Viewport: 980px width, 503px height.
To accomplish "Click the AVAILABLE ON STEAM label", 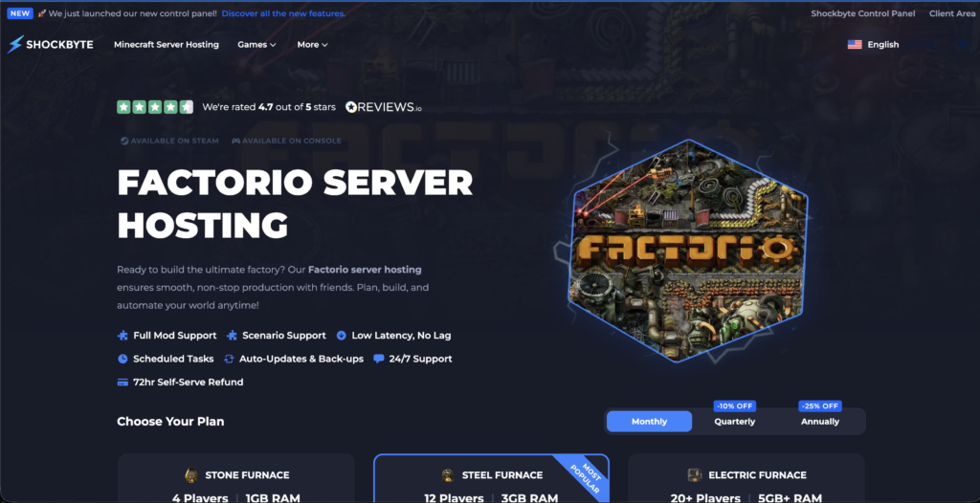I will tap(175, 141).
